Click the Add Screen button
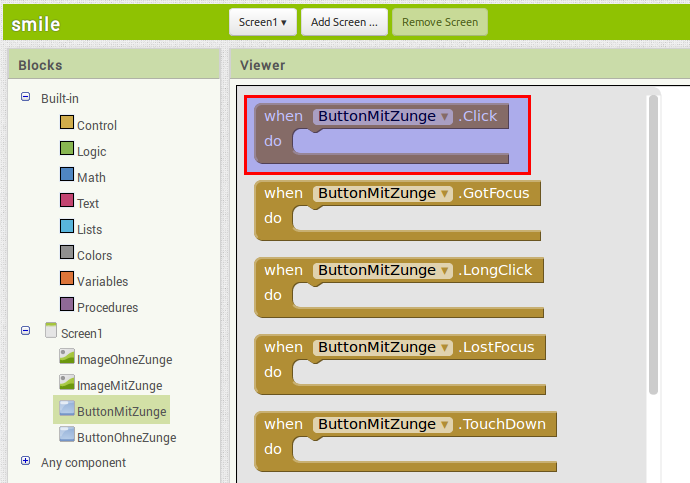The width and height of the screenshot is (690, 483). pos(344,22)
